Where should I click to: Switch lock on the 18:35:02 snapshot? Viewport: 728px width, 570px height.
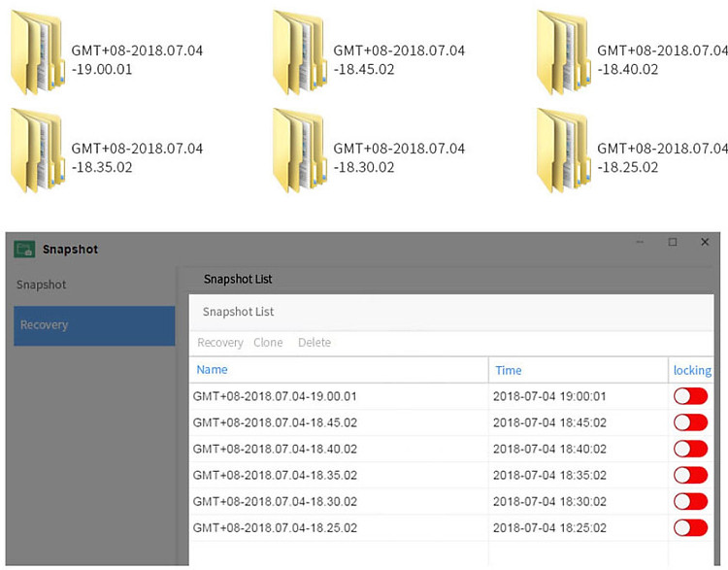click(x=690, y=475)
